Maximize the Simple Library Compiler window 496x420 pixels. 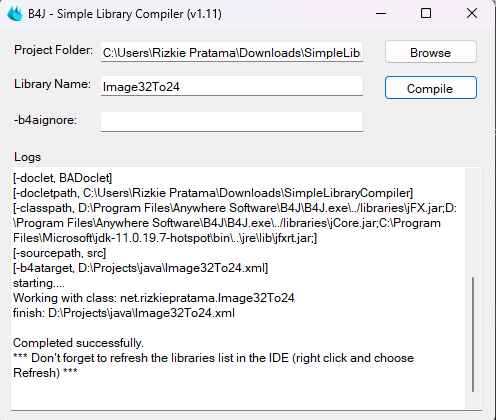pyautogui.click(x=426, y=14)
